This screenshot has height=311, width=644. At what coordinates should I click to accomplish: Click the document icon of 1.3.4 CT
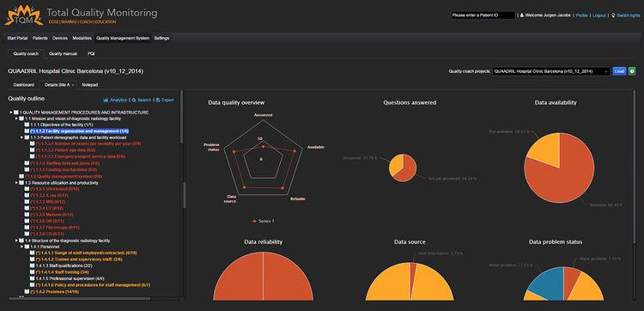click(x=27, y=208)
